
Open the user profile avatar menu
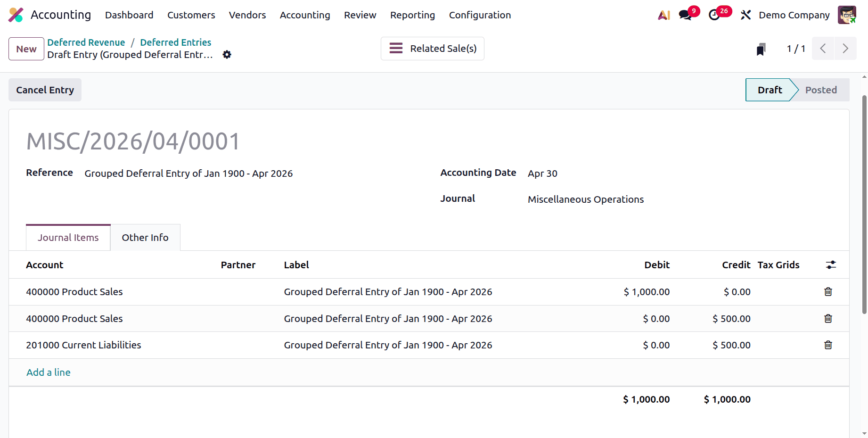click(x=847, y=15)
